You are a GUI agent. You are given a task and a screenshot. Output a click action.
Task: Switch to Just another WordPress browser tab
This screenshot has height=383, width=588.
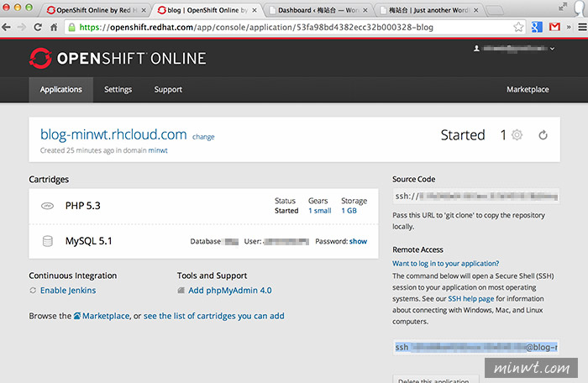click(428, 10)
